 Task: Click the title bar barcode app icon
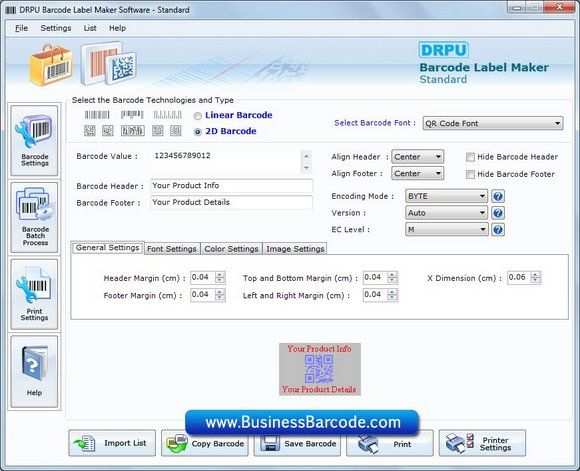click(x=11, y=10)
